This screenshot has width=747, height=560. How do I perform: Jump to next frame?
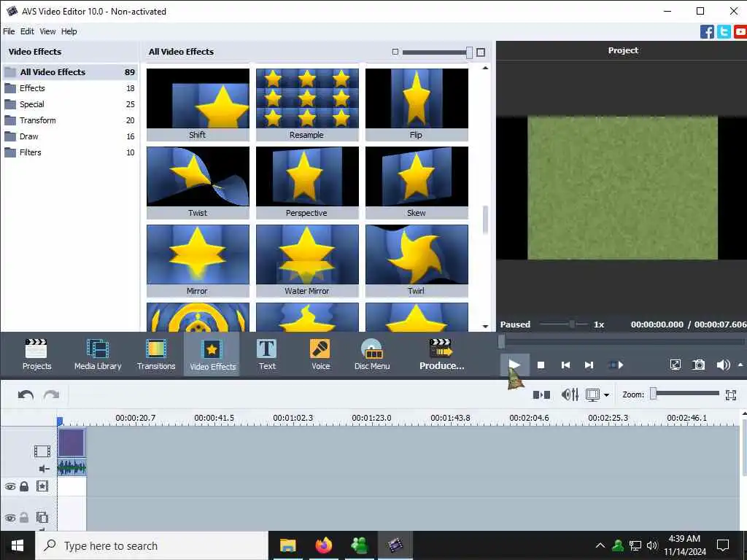coord(589,365)
